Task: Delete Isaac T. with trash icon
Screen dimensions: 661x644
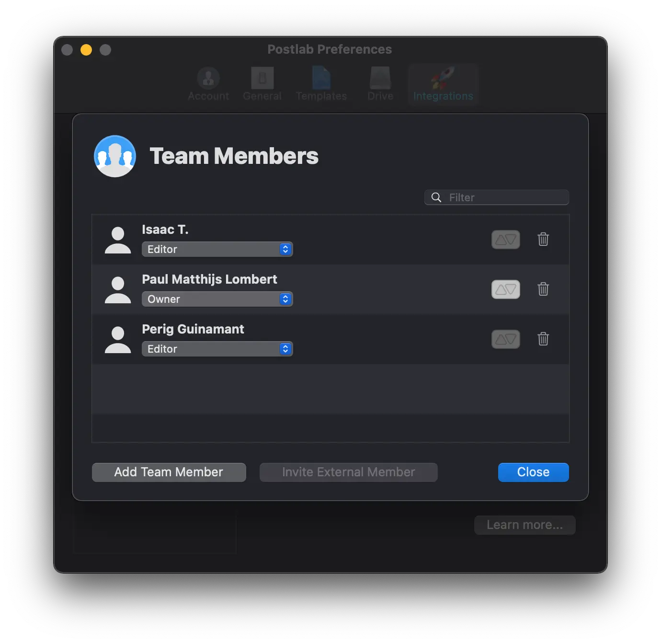Action: [543, 239]
